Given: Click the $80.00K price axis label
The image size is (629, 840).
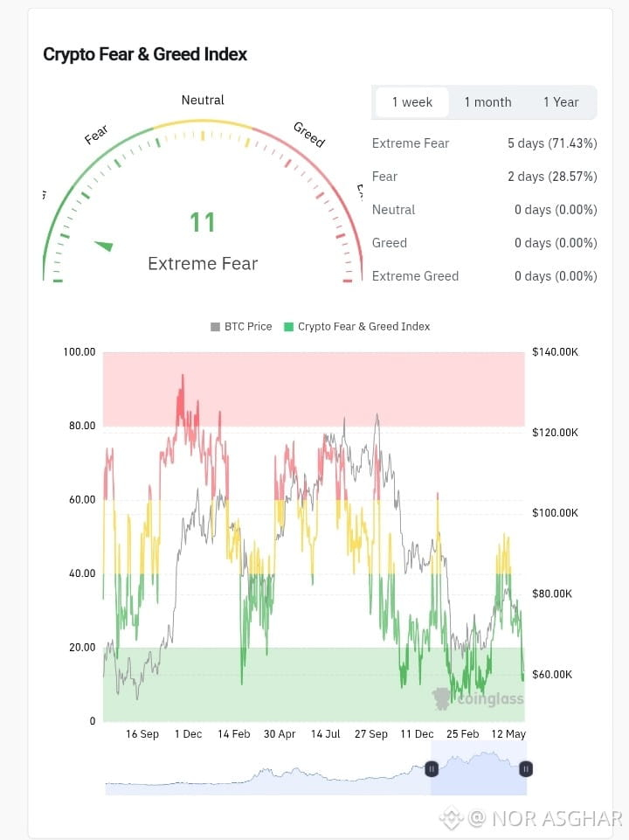Looking at the screenshot, I should pyautogui.click(x=552, y=594).
